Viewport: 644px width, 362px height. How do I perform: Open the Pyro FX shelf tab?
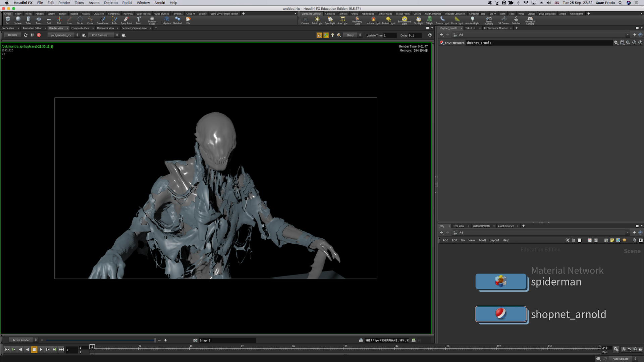(x=492, y=14)
